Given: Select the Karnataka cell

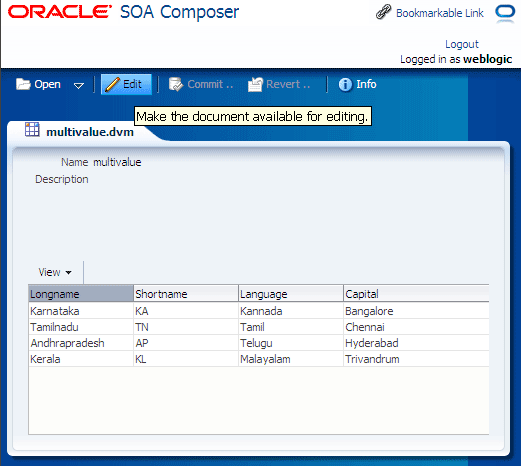Looking at the screenshot, I should coord(81,311).
